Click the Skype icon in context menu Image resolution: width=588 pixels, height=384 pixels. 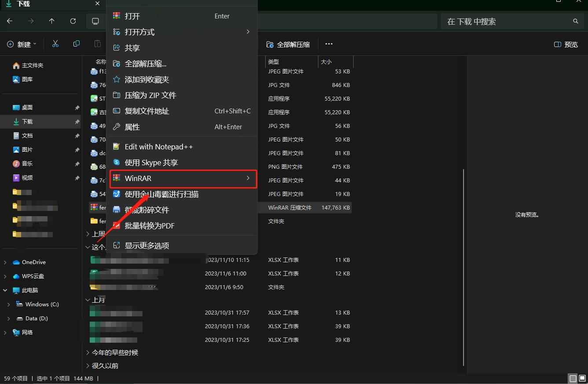[117, 163]
